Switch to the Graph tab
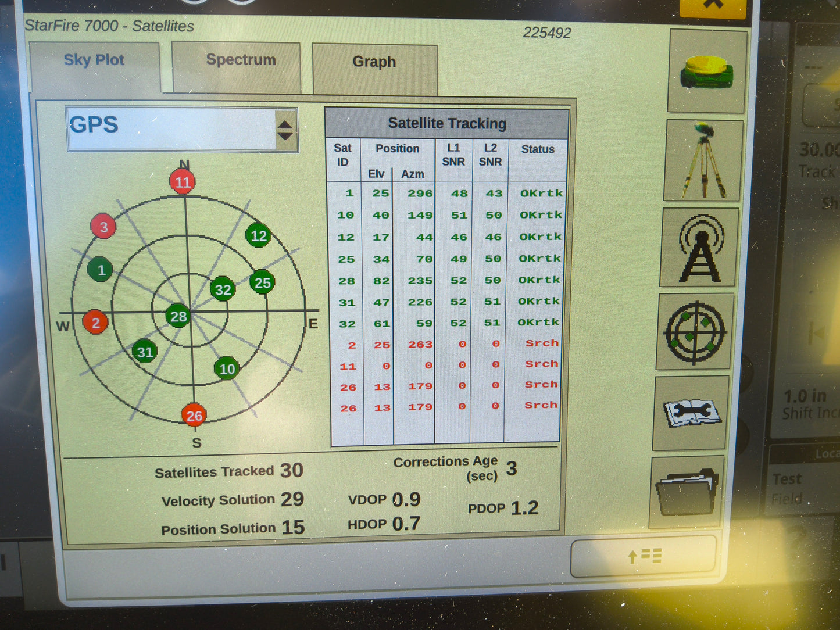The image size is (840, 630). [x=374, y=62]
